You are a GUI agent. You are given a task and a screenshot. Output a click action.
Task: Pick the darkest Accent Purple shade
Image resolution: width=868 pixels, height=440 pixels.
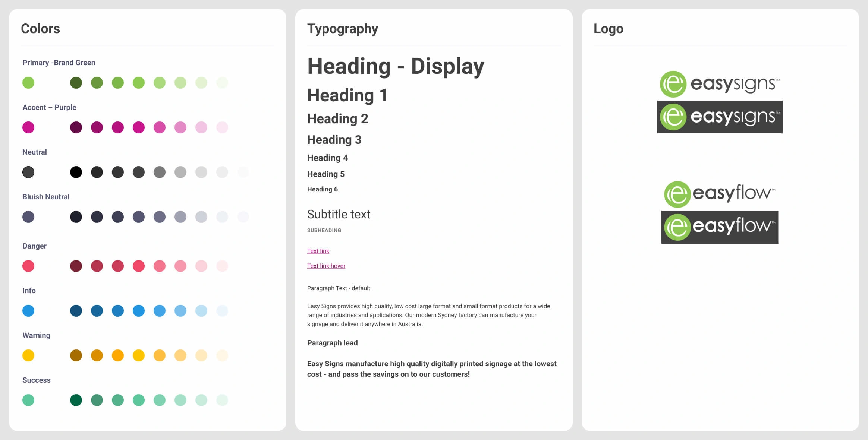click(76, 127)
